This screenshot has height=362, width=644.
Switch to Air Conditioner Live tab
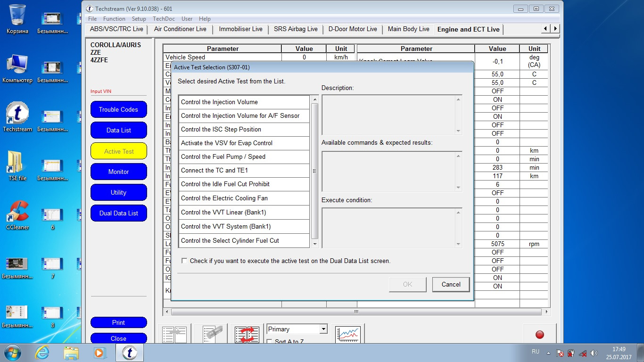click(180, 29)
